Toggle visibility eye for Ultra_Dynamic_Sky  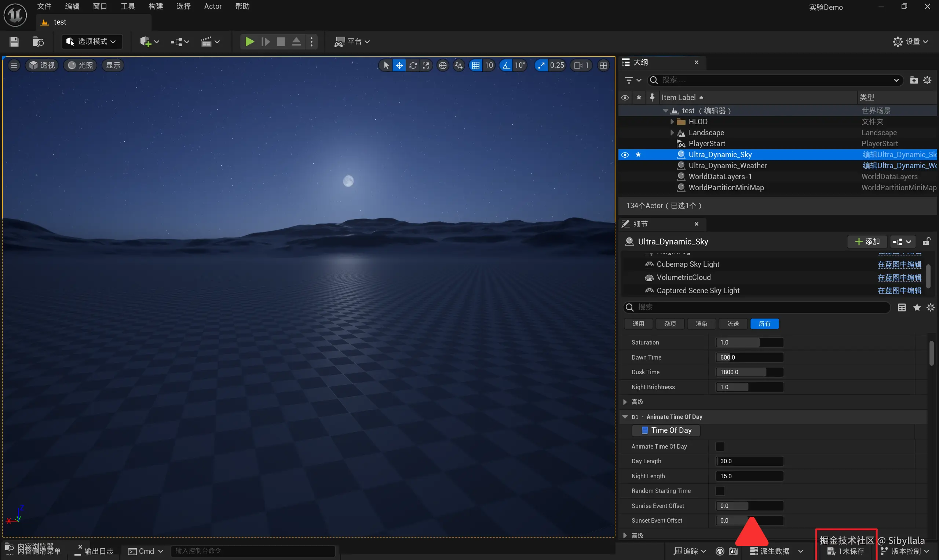click(x=625, y=155)
